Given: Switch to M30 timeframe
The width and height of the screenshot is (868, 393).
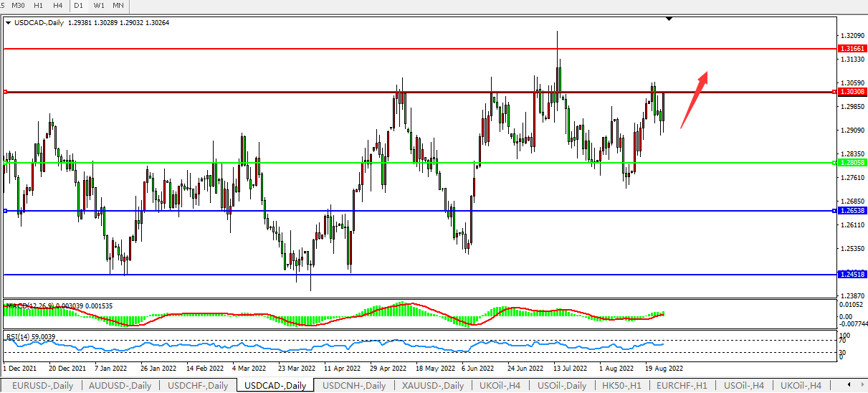Looking at the screenshot, I should point(19,5).
